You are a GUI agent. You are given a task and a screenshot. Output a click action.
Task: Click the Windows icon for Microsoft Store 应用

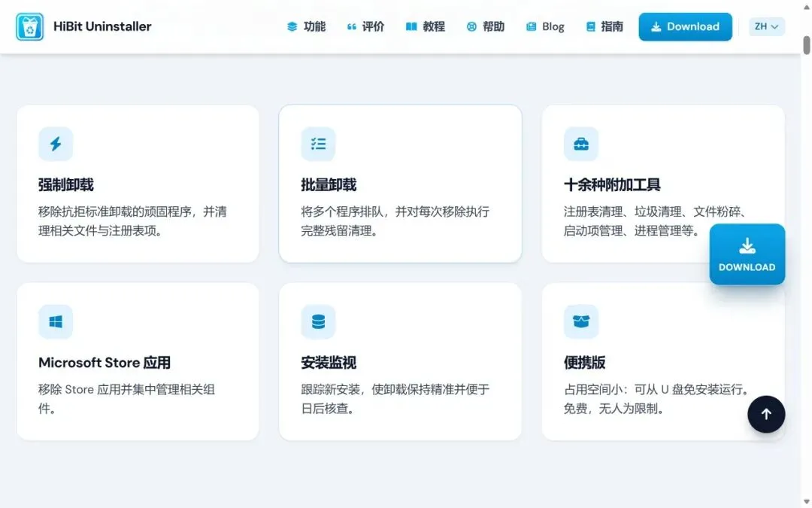click(56, 321)
